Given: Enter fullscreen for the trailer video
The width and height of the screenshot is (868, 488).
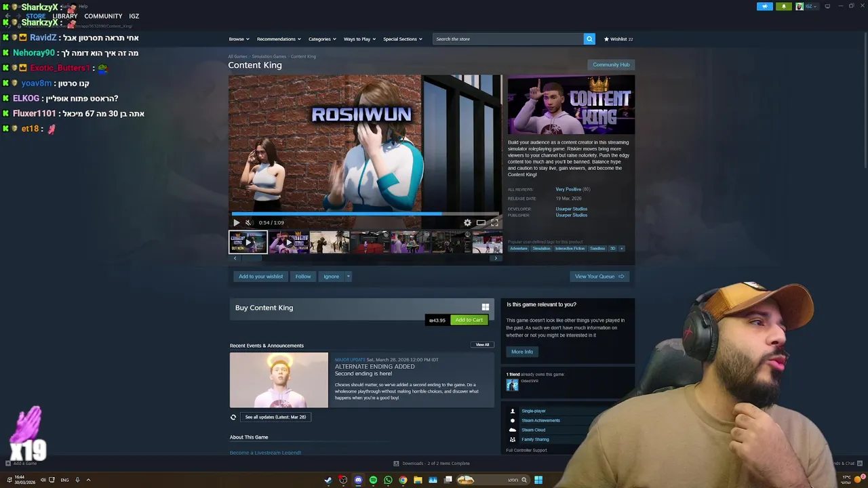Looking at the screenshot, I should click(x=494, y=222).
